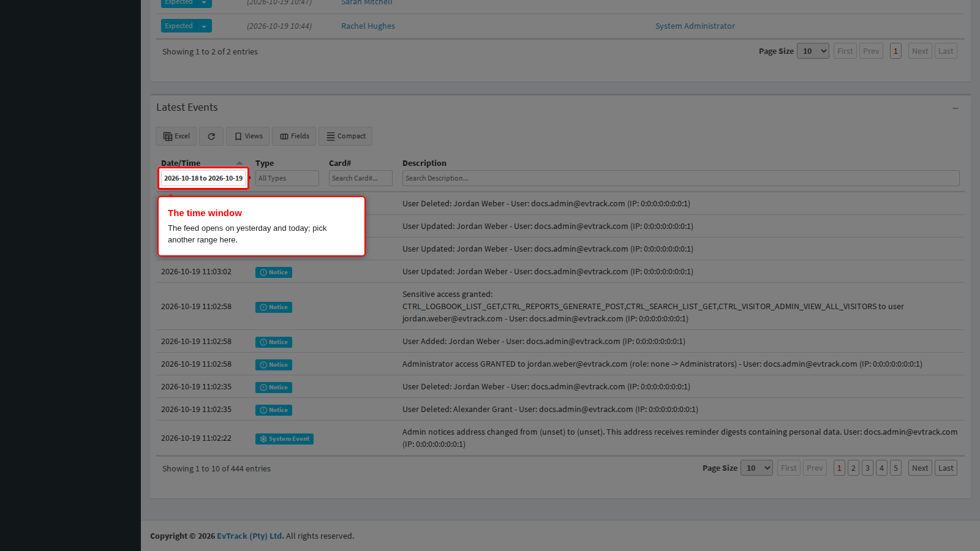Click the Showing 1 to 10 of 444 entries text
This screenshot has width=980, height=551.
coord(216,469)
